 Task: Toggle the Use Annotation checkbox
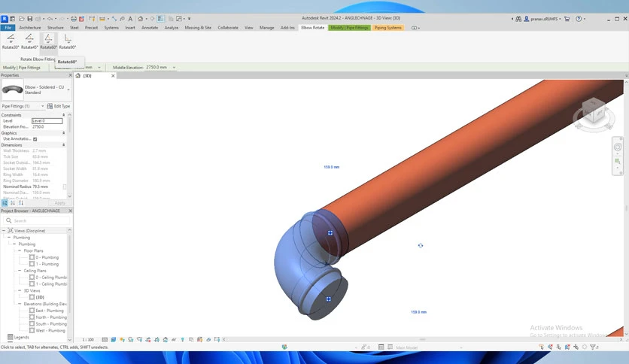(35, 139)
